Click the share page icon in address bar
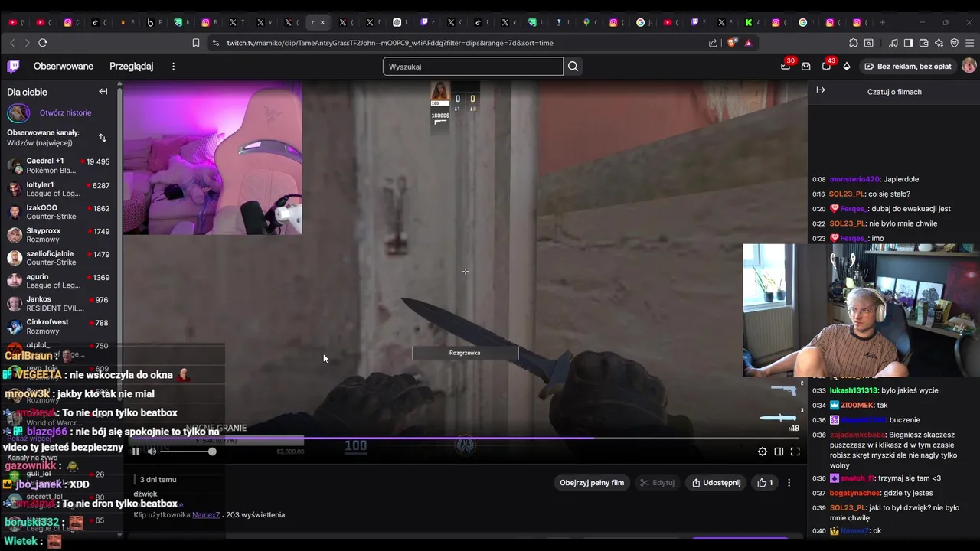The image size is (980, 551). [714, 43]
